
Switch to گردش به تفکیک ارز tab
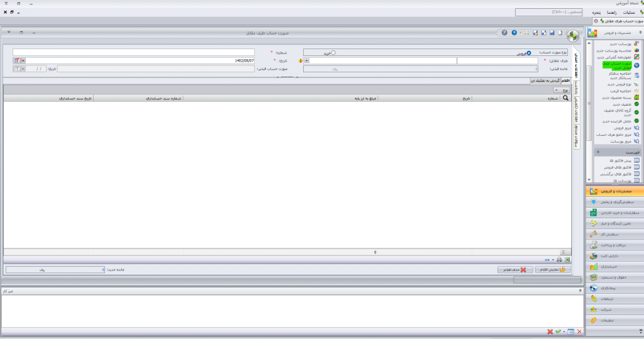tap(545, 81)
